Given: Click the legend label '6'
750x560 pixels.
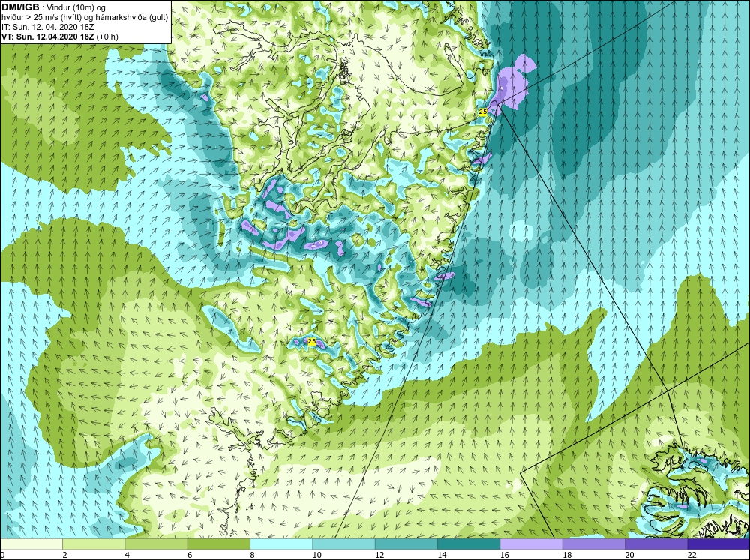Looking at the screenshot, I should pos(190,556).
